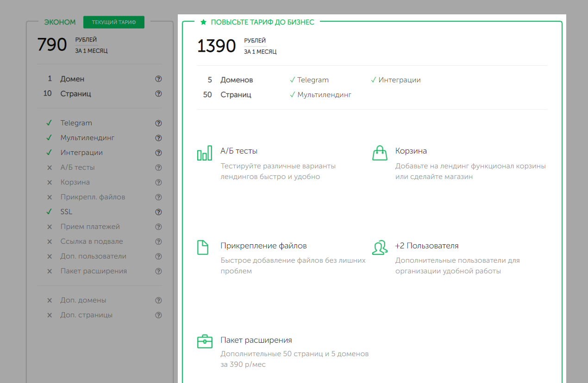Click the Интеграции checkmark in Бизнес plan
The width and height of the screenshot is (588, 383).
[374, 80]
